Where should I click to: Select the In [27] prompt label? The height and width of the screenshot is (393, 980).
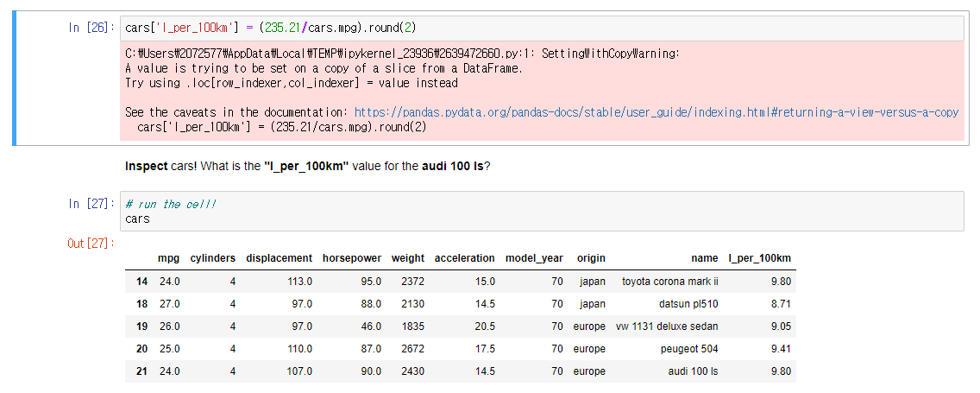point(91,203)
